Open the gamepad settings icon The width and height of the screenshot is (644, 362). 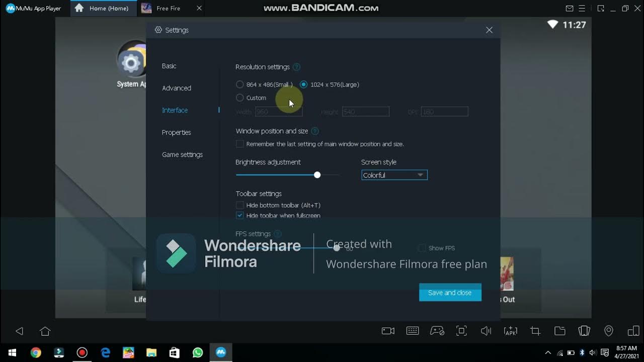[x=437, y=331]
